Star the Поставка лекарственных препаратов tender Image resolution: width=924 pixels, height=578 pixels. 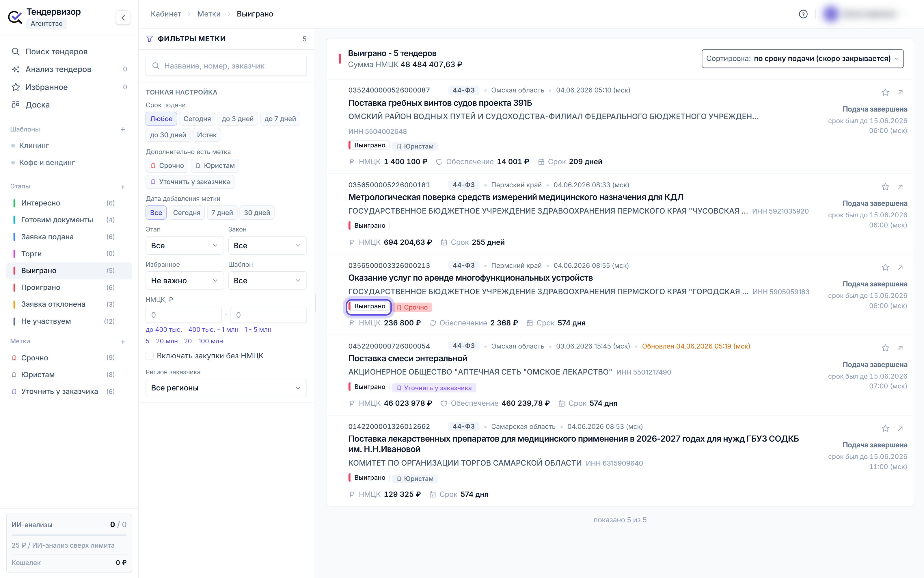click(x=885, y=429)
